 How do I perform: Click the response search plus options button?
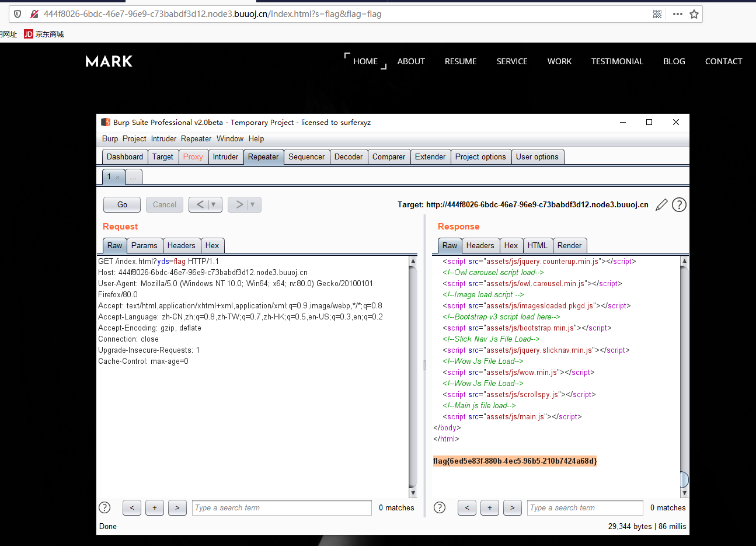(x=490, y=508)
